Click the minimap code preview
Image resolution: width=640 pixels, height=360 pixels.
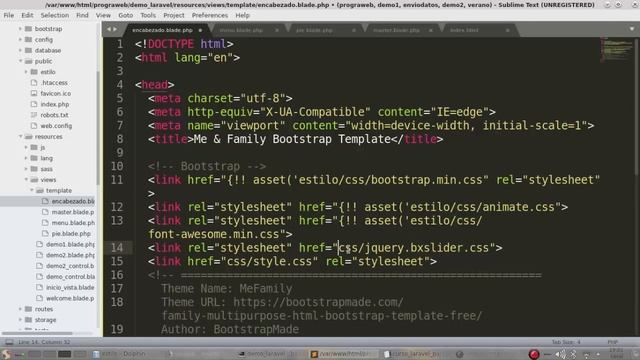coord(616,49)
